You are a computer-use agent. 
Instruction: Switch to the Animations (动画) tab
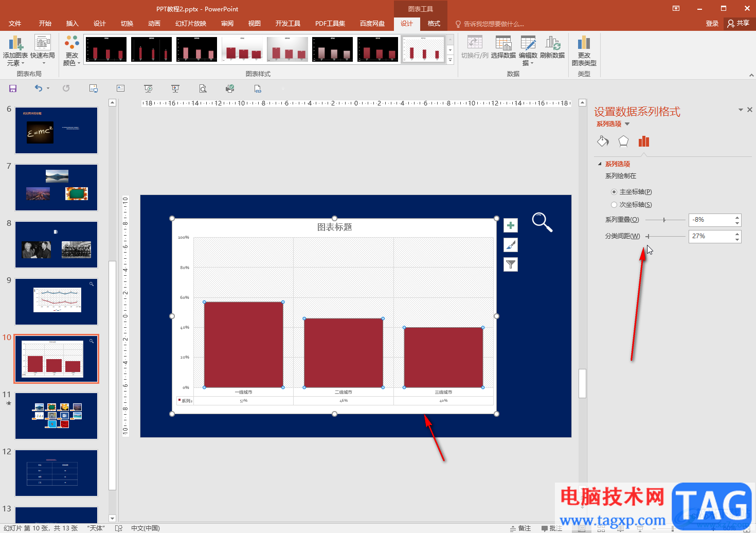[154, 24]
